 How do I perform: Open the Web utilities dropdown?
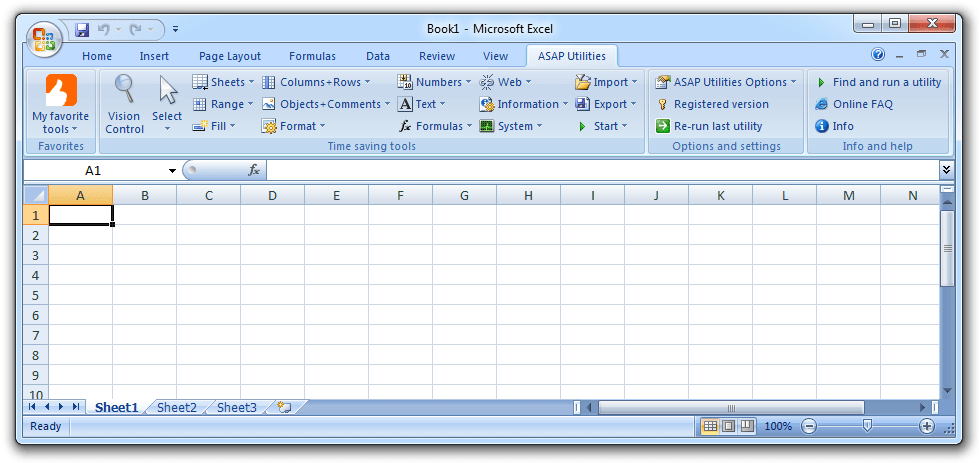tap(505, 82)
